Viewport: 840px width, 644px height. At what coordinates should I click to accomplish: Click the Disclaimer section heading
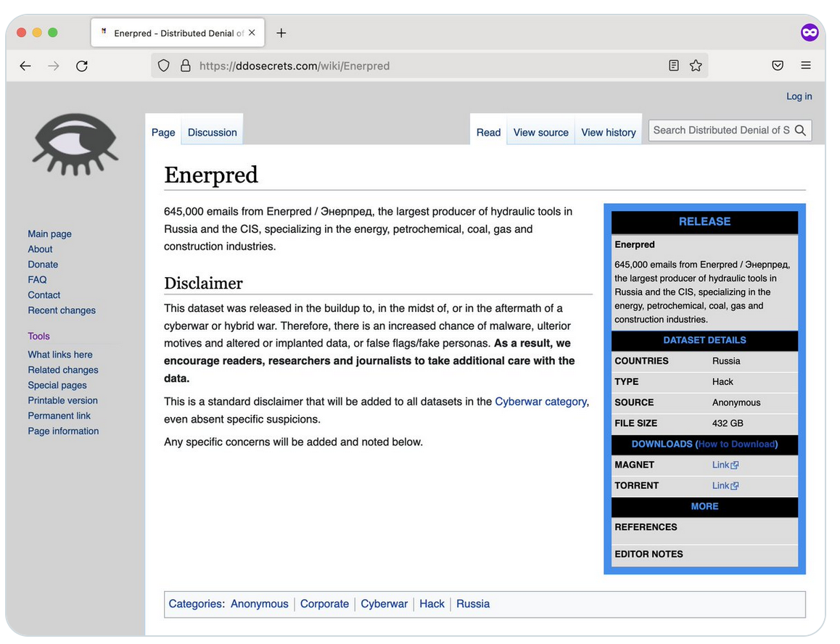point(204,283)
